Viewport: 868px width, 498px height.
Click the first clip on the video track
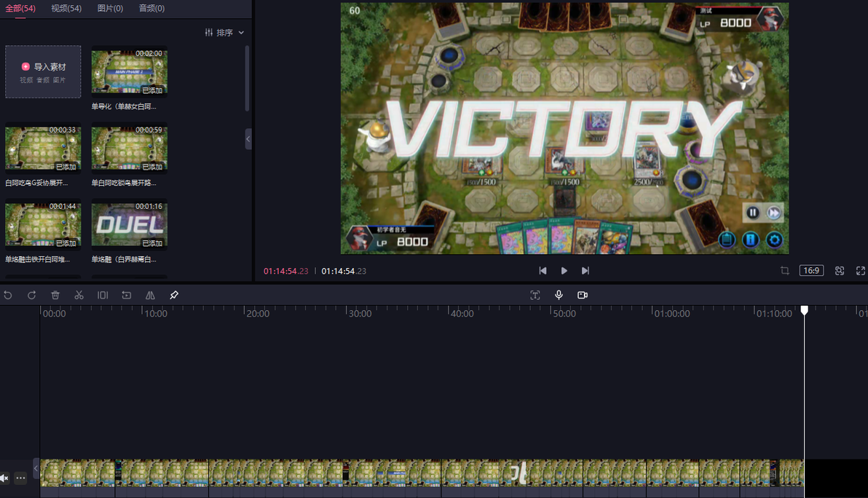77,478
